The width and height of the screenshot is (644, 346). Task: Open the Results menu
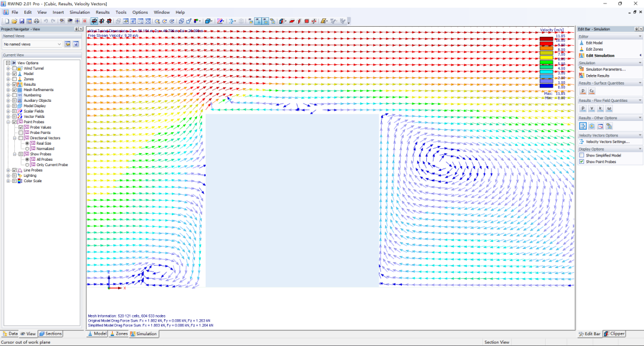click(103, 13)
